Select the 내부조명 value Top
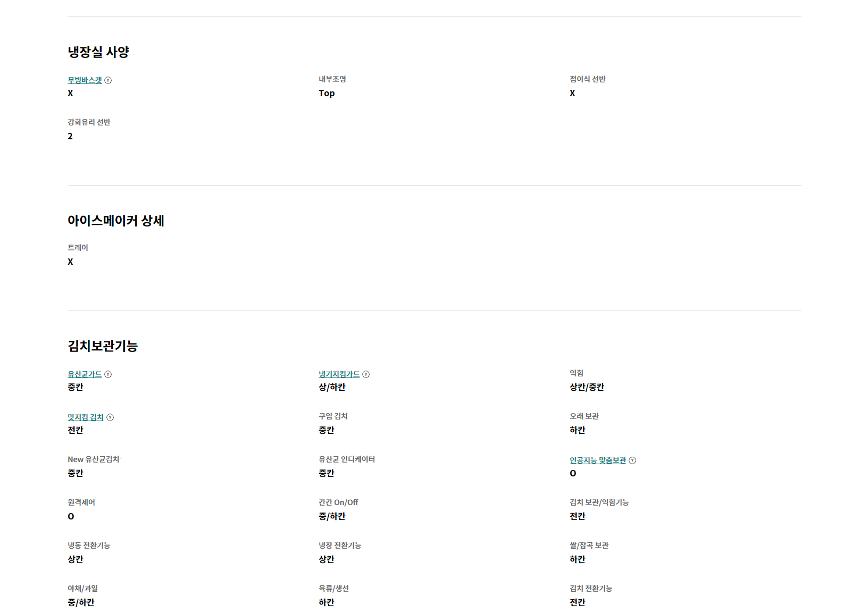Image resolution: width=868 pixels, height=613 pixels. (327, 93)
